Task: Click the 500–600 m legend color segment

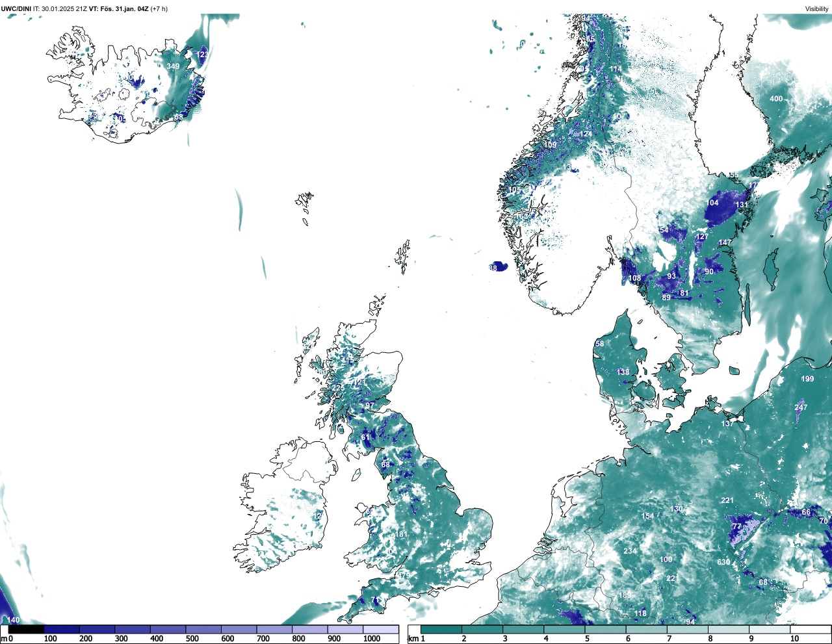Action: (203, 629)
